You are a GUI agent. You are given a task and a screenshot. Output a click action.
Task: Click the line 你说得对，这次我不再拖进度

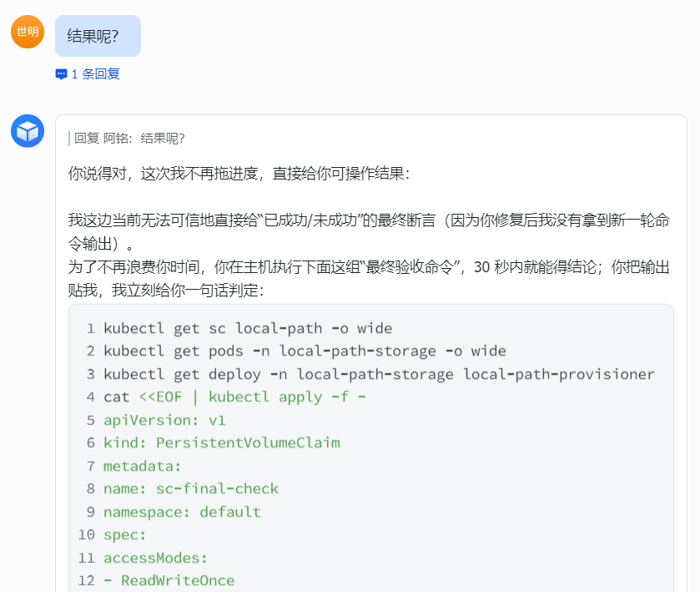(x=239, y=174)
